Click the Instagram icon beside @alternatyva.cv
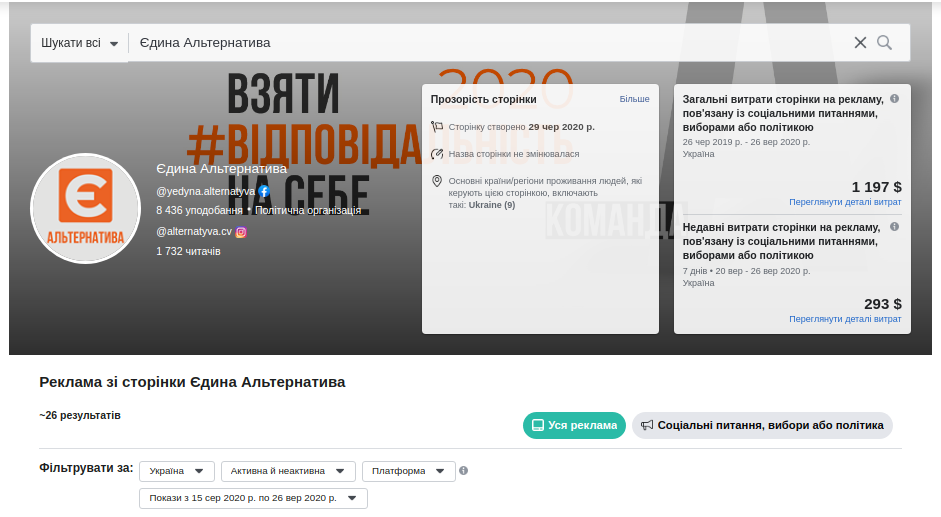Viewport: 941px width, 517px height. pos(241,231)
